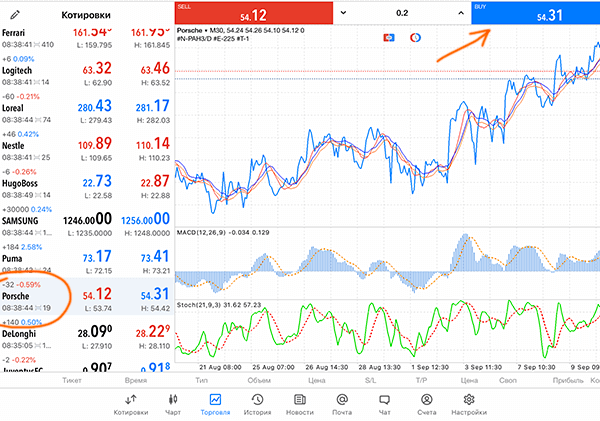Image resolution: width=600 pixels, height=421 pixels.
Task: Open the Настройки settings tab
Action: pos(469,404)
